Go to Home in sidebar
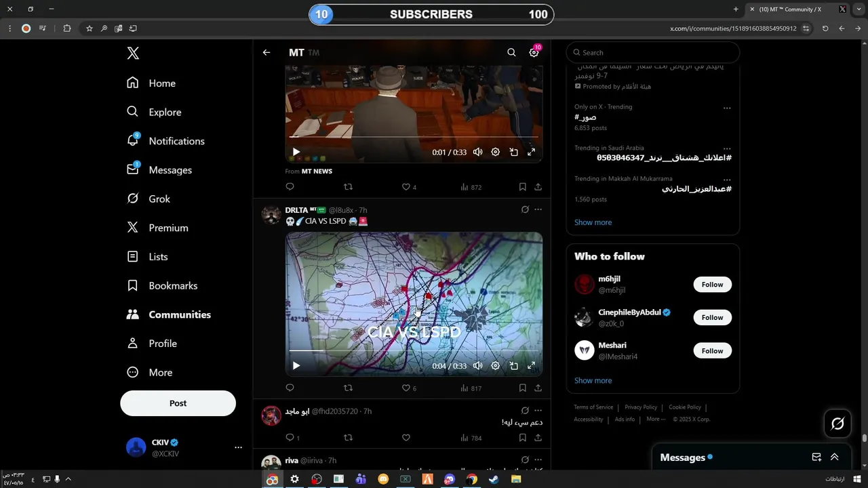 (151, 83)
